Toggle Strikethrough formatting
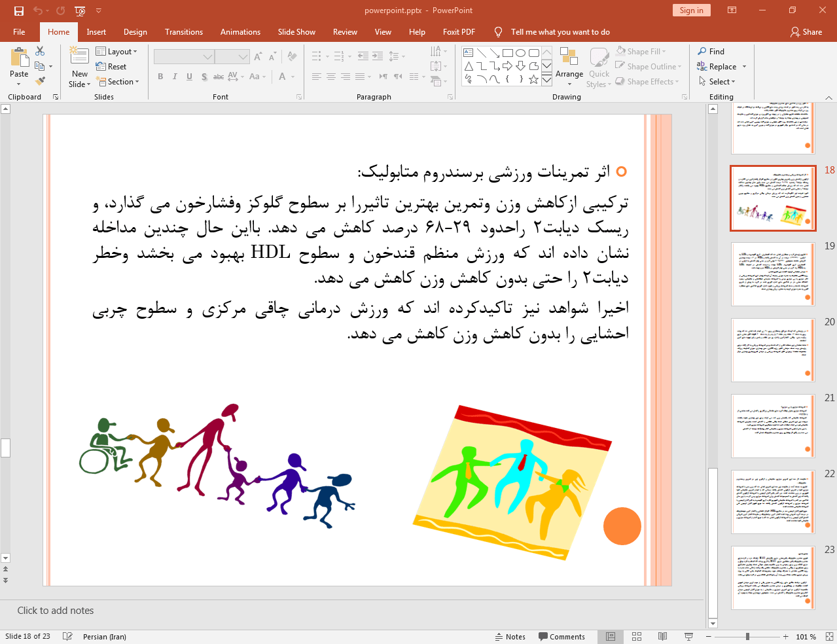Image resolution: width=837 pixels, height=644 pixels. (219, 77)
